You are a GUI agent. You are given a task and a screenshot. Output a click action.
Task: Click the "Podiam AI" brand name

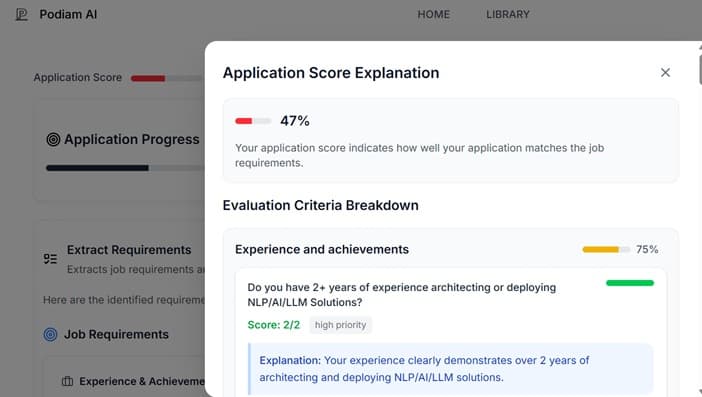pos(68,14)
